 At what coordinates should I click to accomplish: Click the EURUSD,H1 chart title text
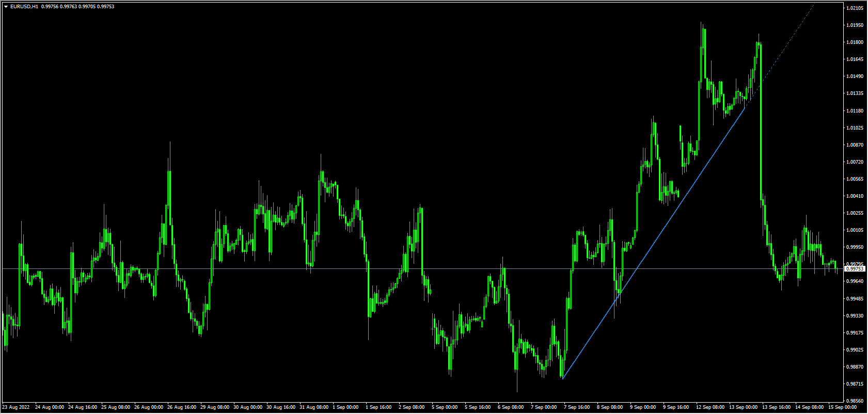click(24, 7)
